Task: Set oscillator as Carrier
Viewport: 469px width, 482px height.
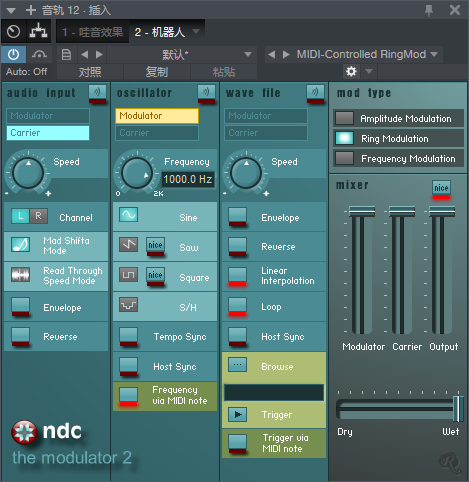Action: (x=157, y=133)
